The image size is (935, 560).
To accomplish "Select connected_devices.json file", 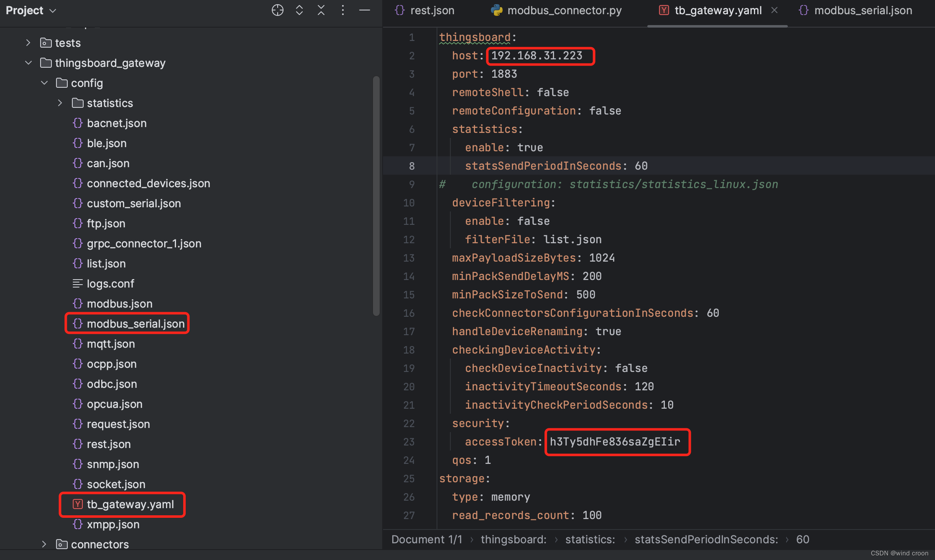I will (148, 183).
